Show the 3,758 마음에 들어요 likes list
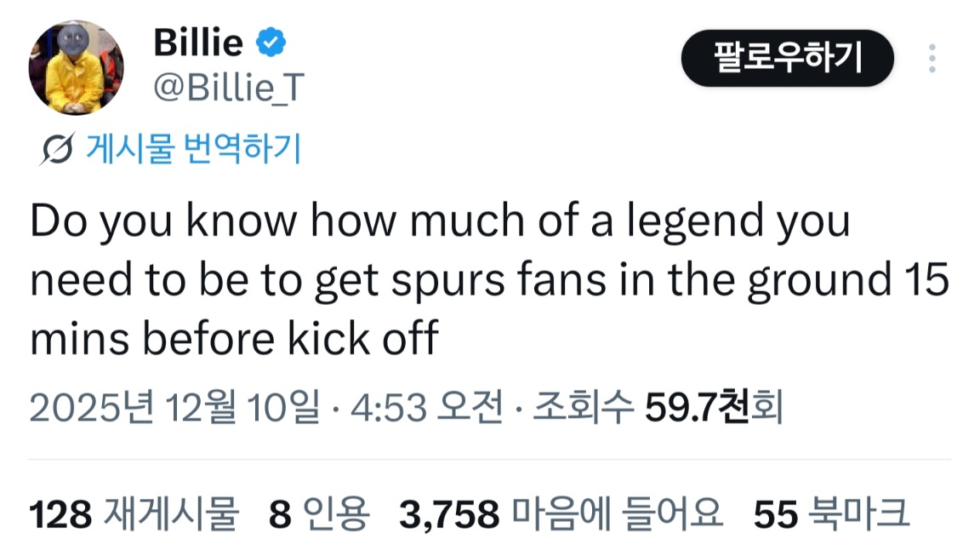 click(561, 513)
